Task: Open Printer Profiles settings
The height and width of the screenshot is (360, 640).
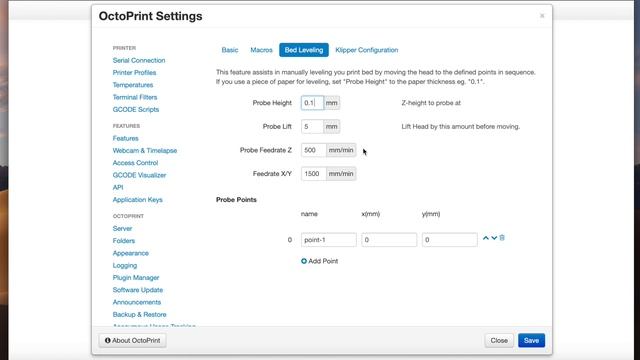Action: (134, 73)
